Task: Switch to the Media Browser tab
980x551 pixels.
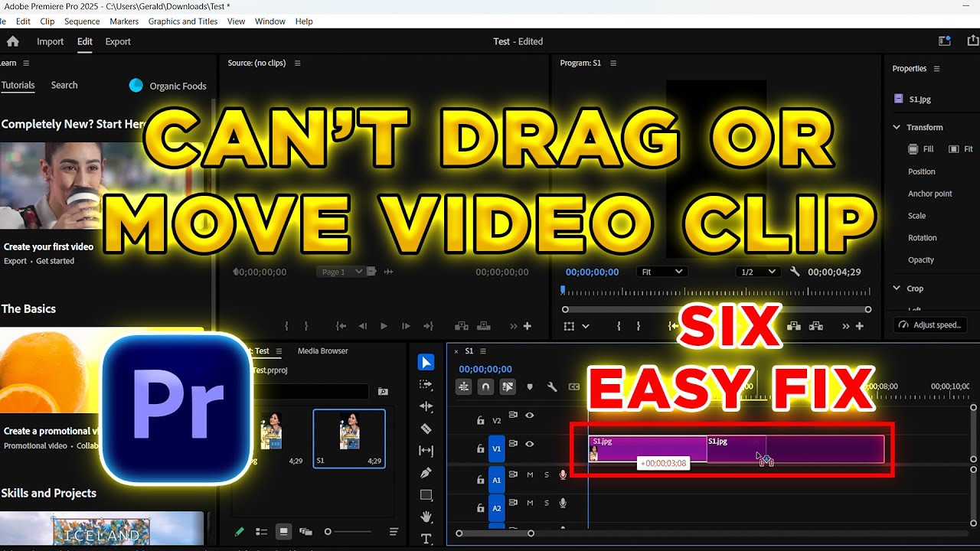Action: pyautogui.click(x=323, y=351)
